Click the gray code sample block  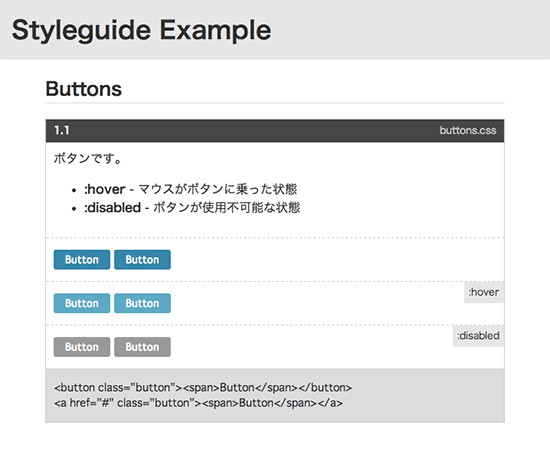pyautogui.click(x=275, y=395)
